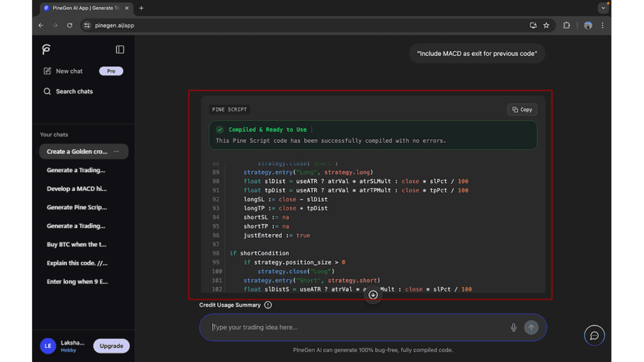The image size is (644, 362).
Task: Bookmark this page with star icon
Action: pyautogui.click(x=546, y=25)
